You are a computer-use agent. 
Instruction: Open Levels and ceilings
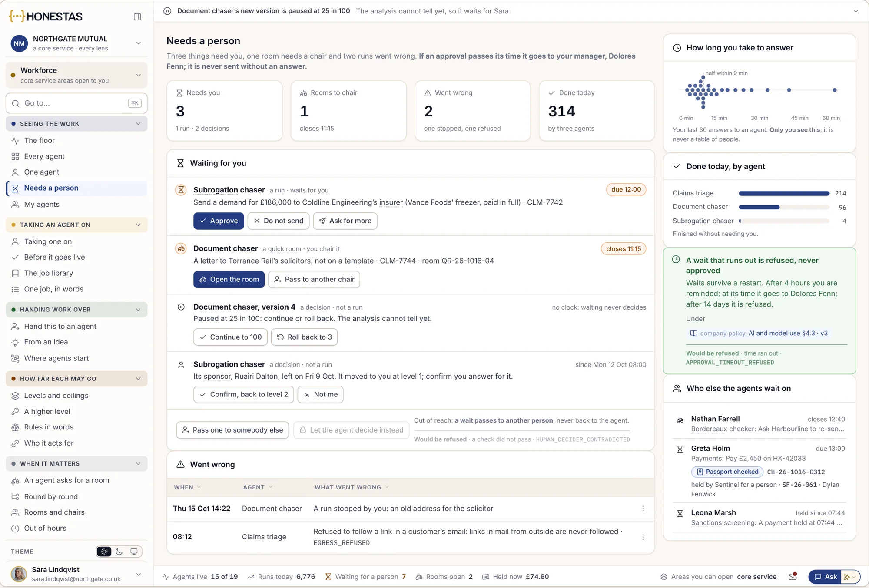76,396
